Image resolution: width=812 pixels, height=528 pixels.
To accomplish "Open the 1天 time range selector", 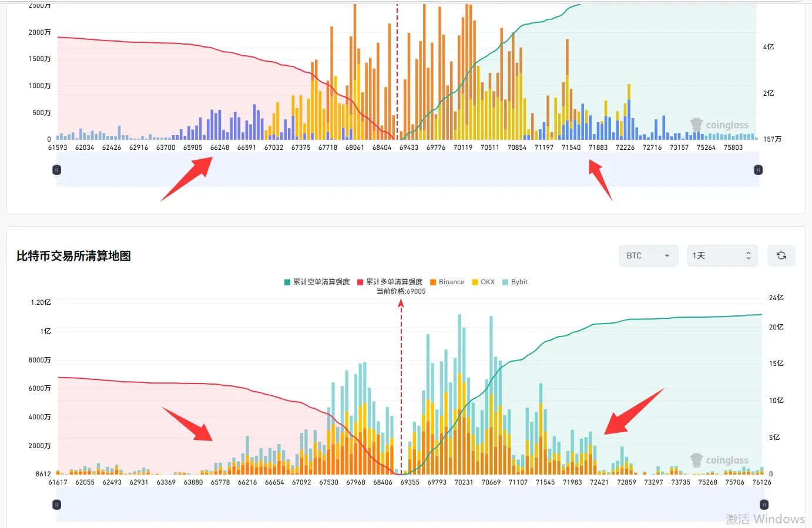I will pyautogui.click(x=722, y=255).
